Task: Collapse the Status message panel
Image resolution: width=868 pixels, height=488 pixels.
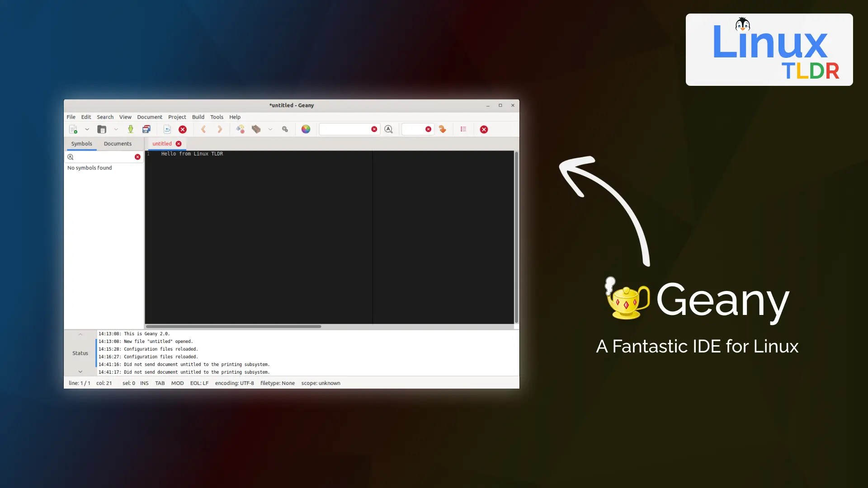Action: pos(80,334)
